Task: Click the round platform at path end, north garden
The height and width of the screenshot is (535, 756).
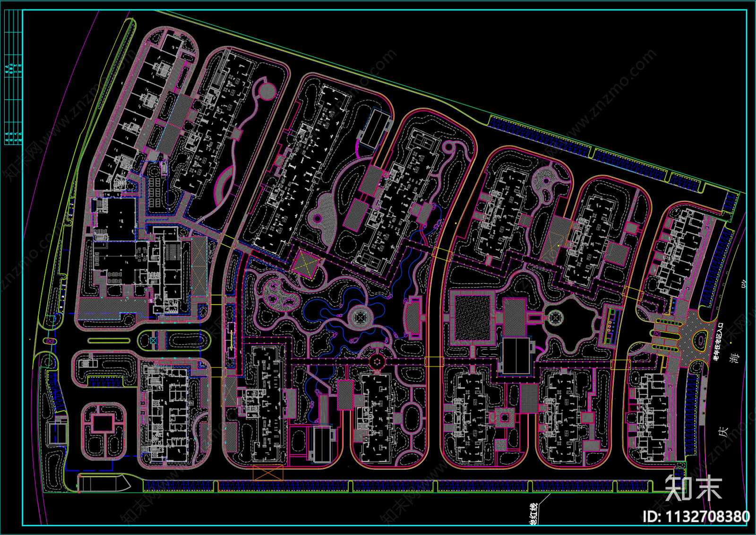Action: click(x=267, y=90)
